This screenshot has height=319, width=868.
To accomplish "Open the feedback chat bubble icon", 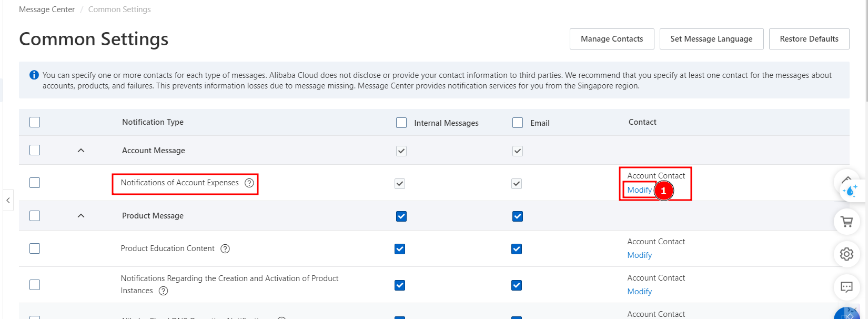I will click(846, 287).
